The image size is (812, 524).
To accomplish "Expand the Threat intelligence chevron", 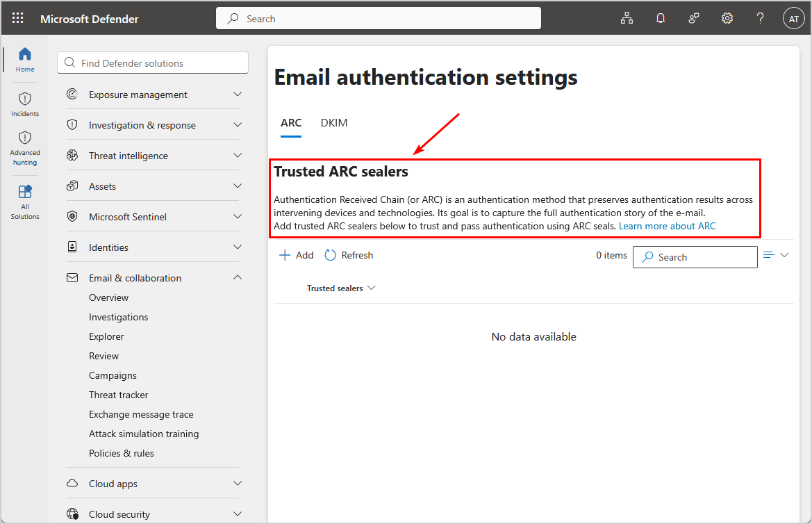I will click(x=238, y=156).
